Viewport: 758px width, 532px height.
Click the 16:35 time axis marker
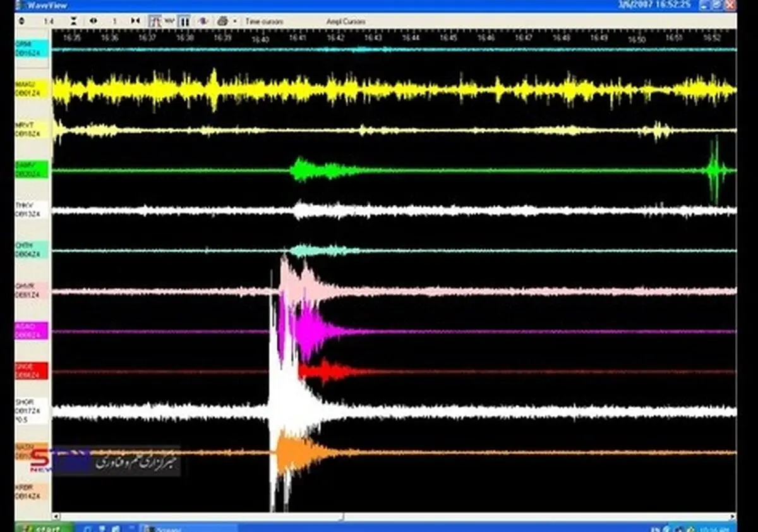pyautogui.click(x=72, y=38)
